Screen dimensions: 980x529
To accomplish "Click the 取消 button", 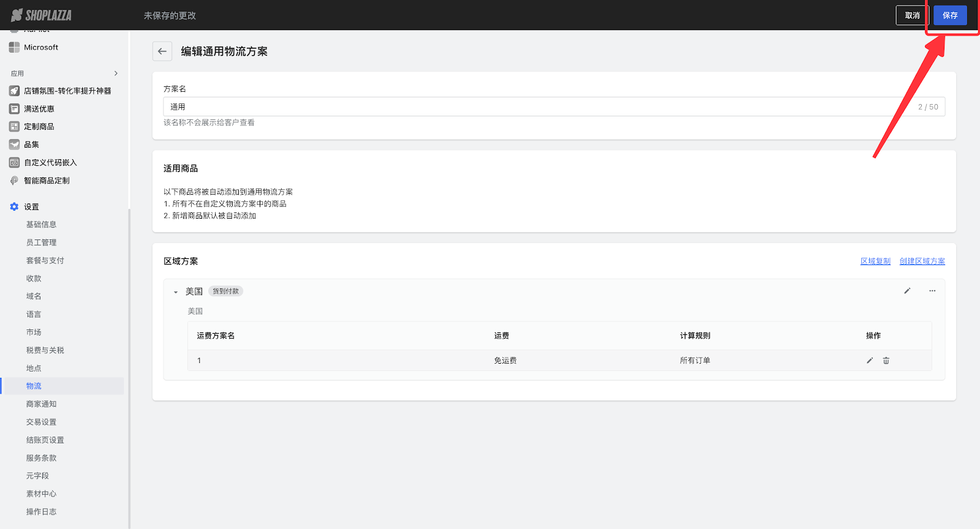I will [x=912, y=15].
